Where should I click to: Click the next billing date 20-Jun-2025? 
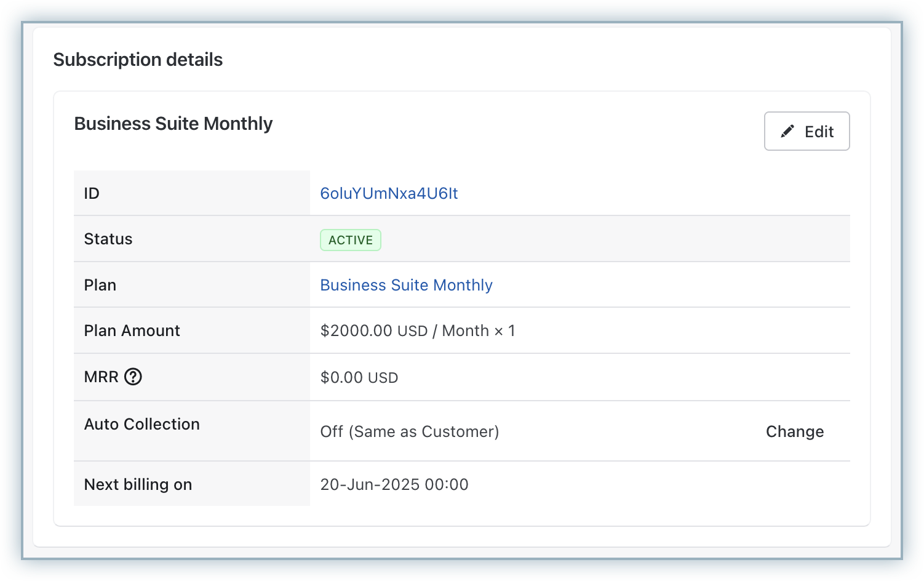[x=394, y=484]
